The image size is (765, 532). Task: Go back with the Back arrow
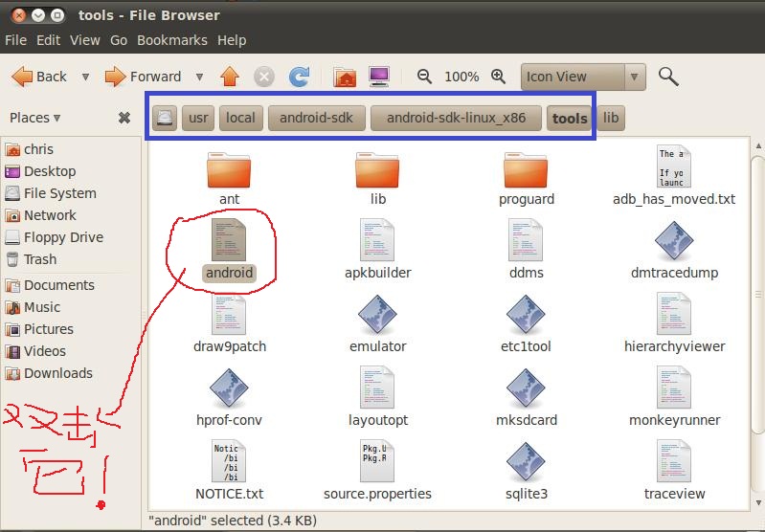coord(38,77)
